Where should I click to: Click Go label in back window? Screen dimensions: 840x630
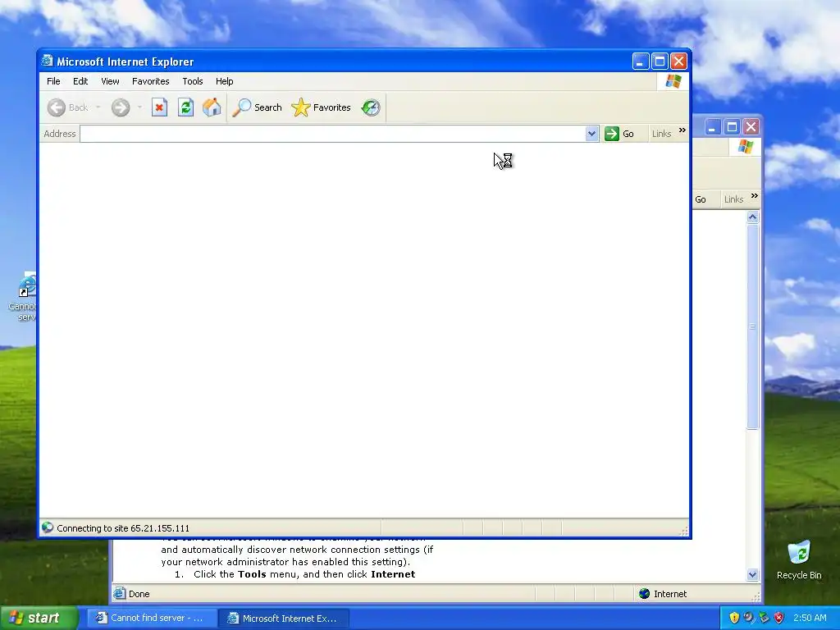click(x=701, y=199)
